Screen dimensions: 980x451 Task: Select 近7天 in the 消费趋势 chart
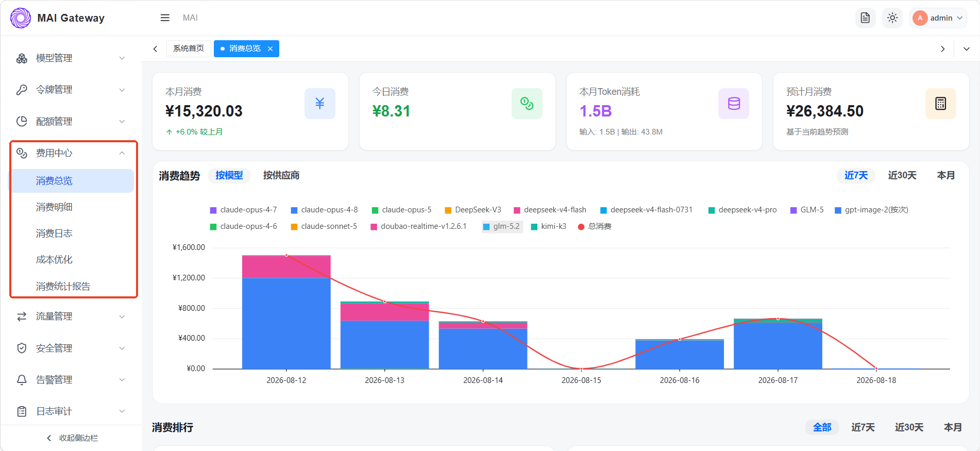point(856,175)
